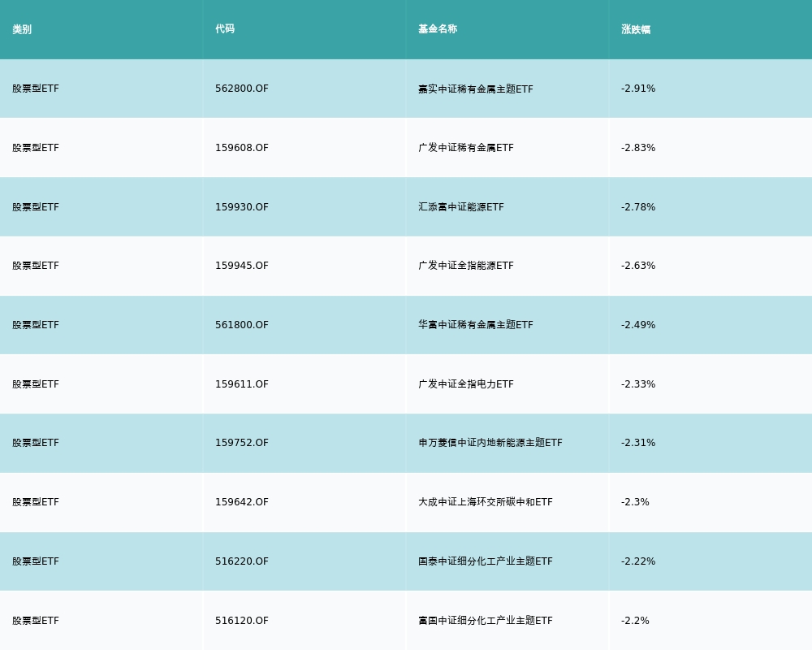Click 股票型ETF in the 159752.OF row
This screenshot has width=812, height=650.
[x=36, y=443]
